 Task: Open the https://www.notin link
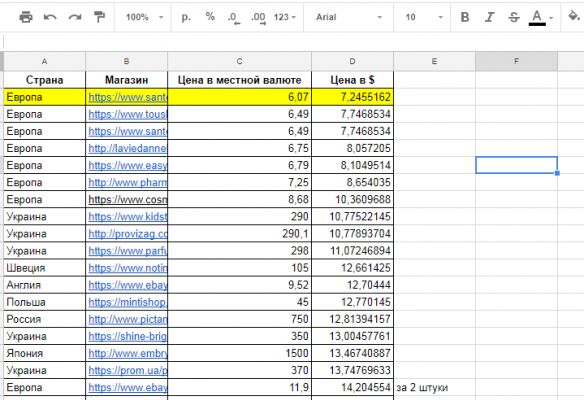(128, 268)
